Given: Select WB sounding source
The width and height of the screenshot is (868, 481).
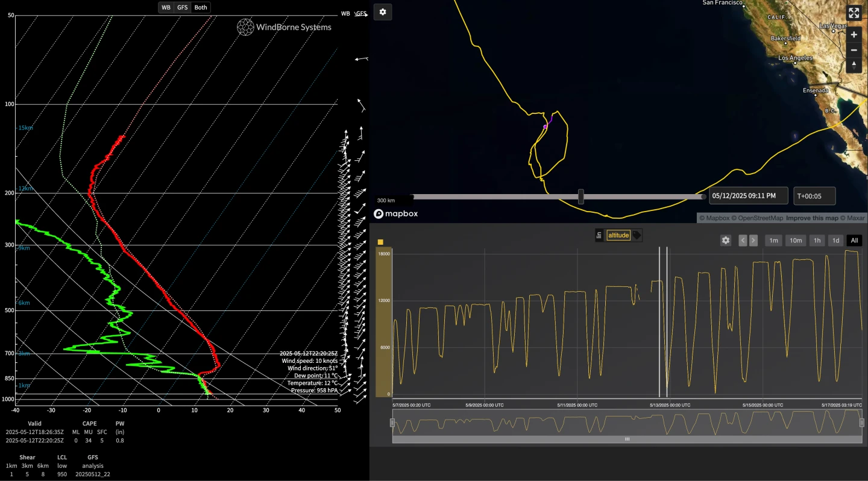Looking at the screenshot, I should coord(166,8).
